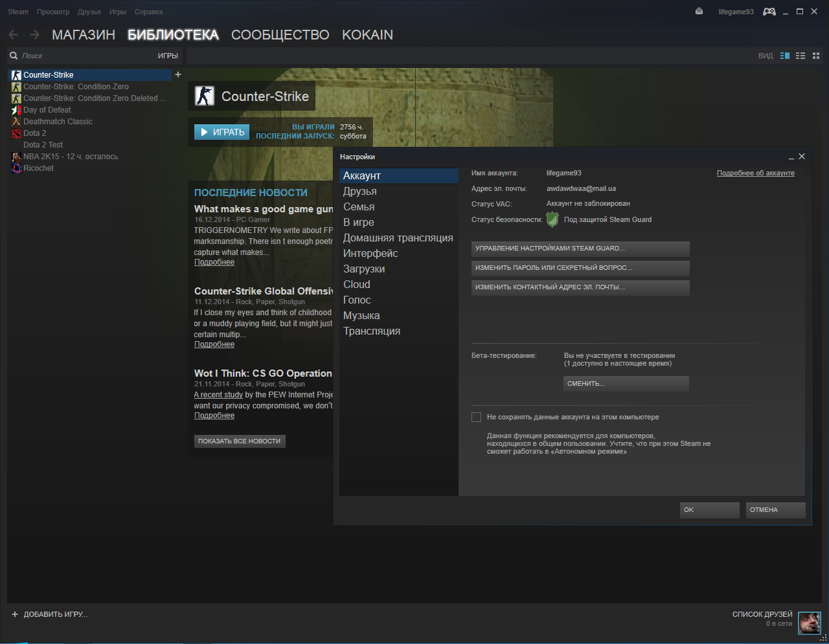Viewport: 829px width, 644px height.
Task: Click the ИГРАТЬ play button
Action: coord(221,132)
